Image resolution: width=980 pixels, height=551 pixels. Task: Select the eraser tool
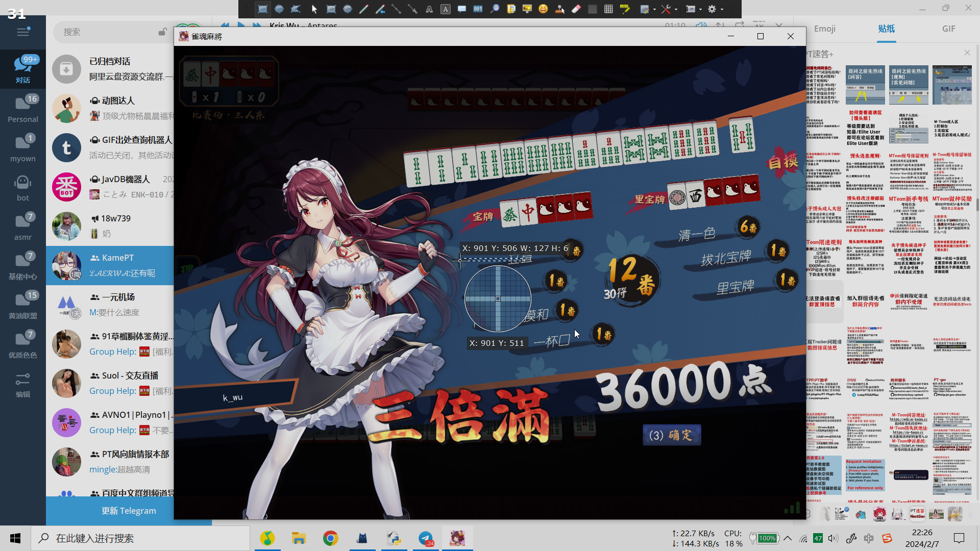pos(576,9)
